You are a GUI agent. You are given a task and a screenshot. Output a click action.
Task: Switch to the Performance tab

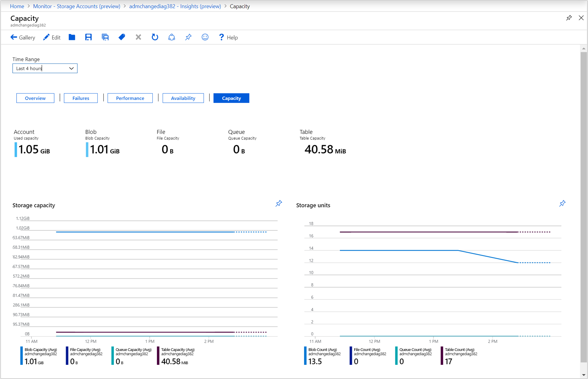[130, 98]
